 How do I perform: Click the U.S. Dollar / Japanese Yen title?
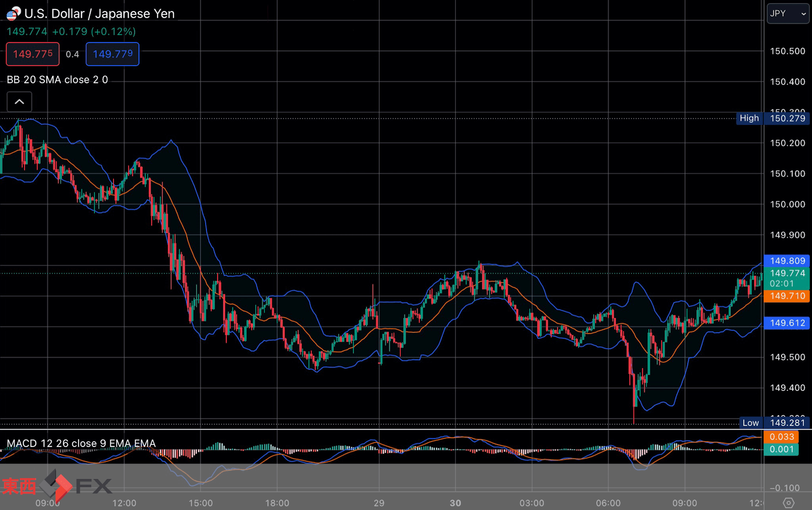coord(99,14)
